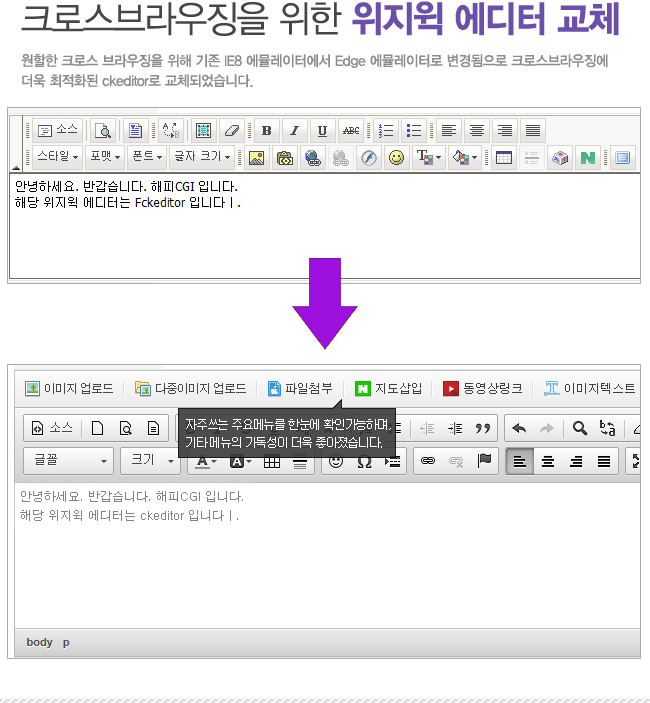Open the 지도삽입 map insert tab
This screenshot has height=703, width=650.
(388, 388)
